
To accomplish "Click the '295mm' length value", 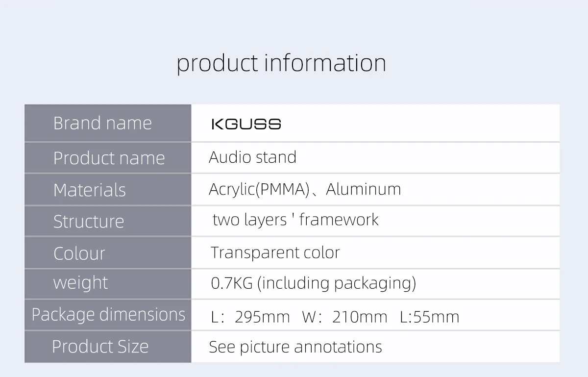I will point(262,317).
